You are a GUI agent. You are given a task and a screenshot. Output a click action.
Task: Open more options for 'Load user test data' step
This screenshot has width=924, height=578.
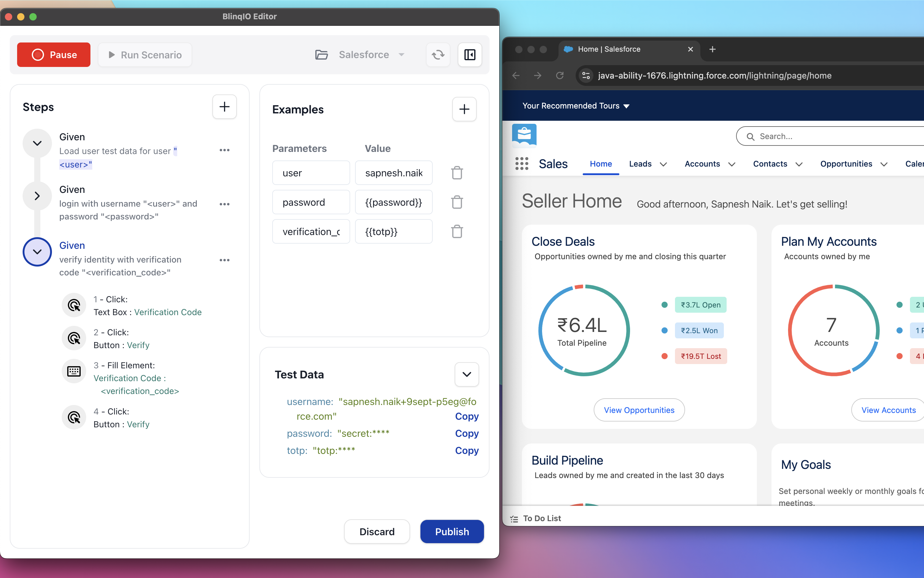[224, 150]
